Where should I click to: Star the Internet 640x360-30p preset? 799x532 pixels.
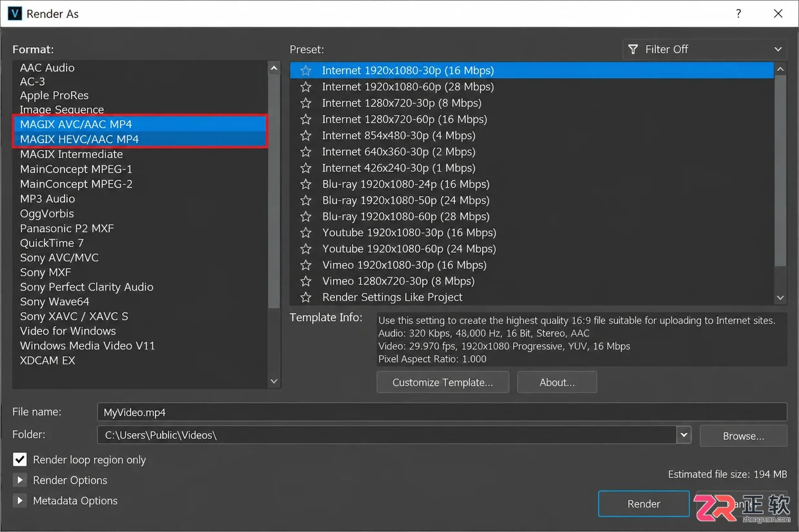[306, 152]
